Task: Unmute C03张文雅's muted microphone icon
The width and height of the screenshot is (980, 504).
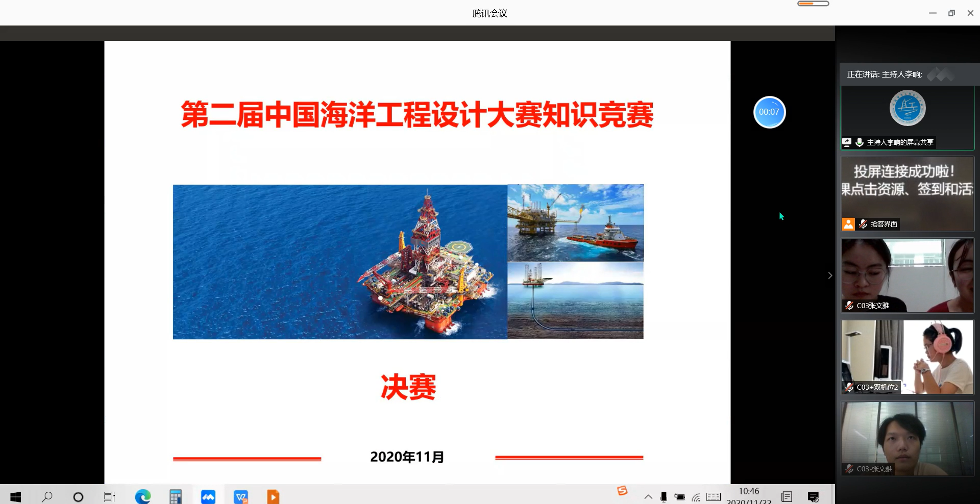Action: [x=848, y=306]
